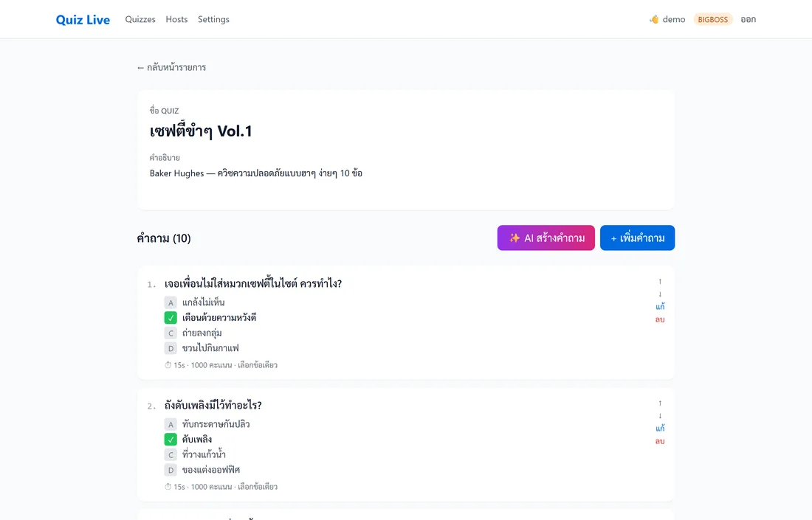
Task: Open the Hosts menu item
Action: tap(176, 19)
